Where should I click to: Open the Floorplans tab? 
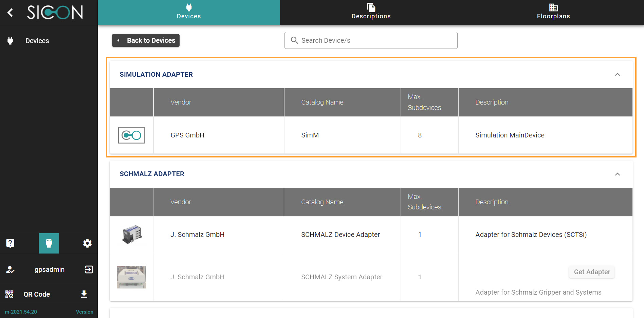553,12
